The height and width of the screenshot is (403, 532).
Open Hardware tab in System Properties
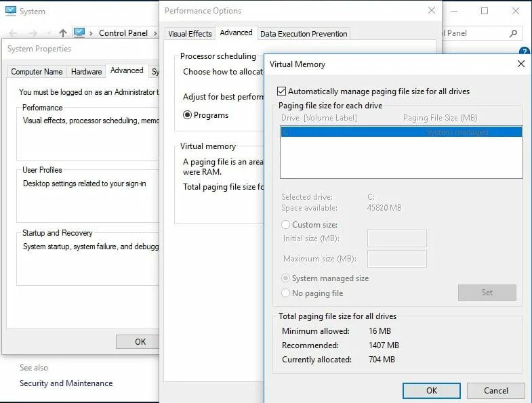[87, 72]
